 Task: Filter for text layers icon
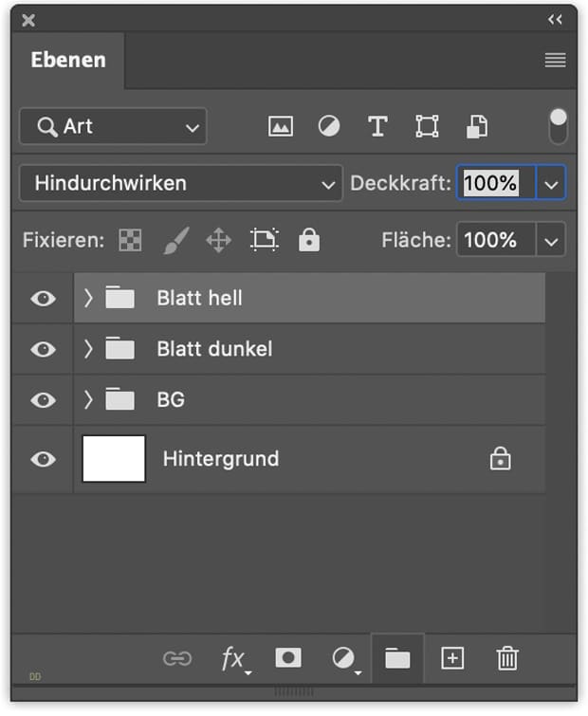[377, 126]
